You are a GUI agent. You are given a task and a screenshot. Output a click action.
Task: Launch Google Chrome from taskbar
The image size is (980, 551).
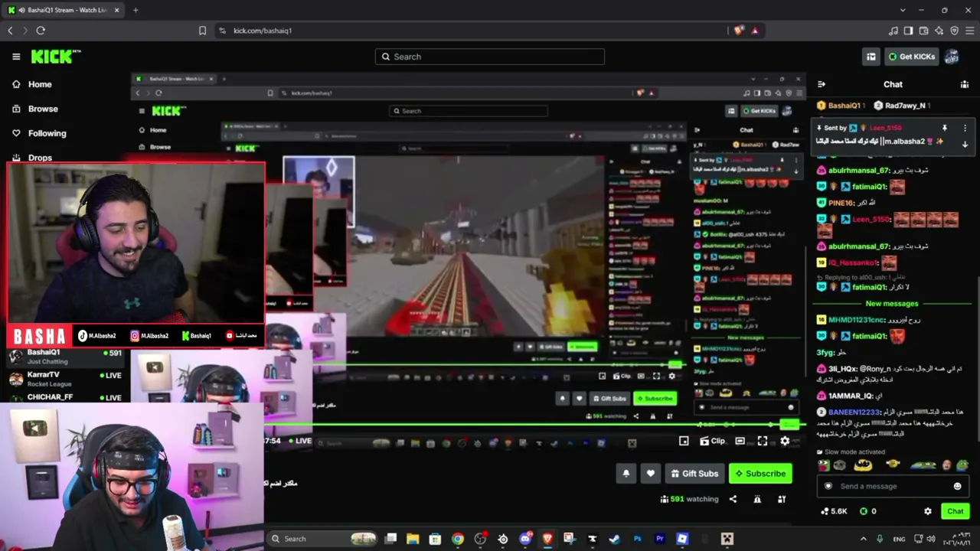(x=457, y=539)
